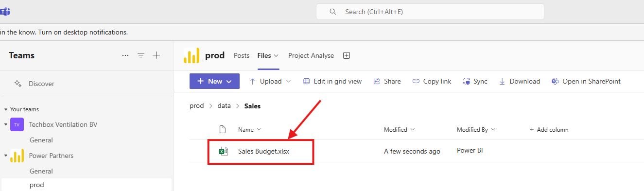This screenshot has height=191, width=644.
Task: Open General channel under Power Partners
Action: coord(41,171)
